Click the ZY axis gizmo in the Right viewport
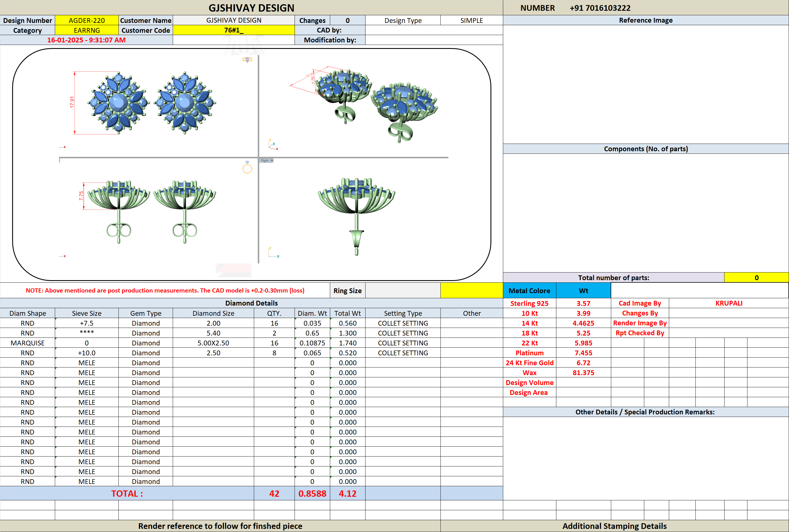 [x=273, y=252]
